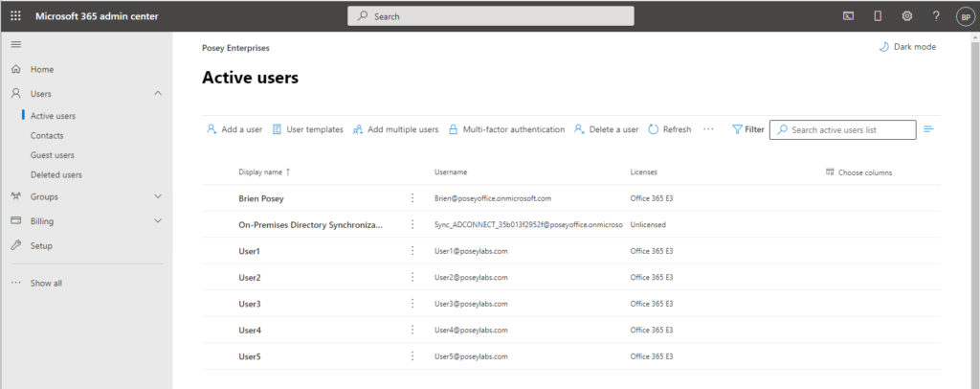Open the Filter option
This screenshot has width=980, height=389.
(x=748, y=129)
